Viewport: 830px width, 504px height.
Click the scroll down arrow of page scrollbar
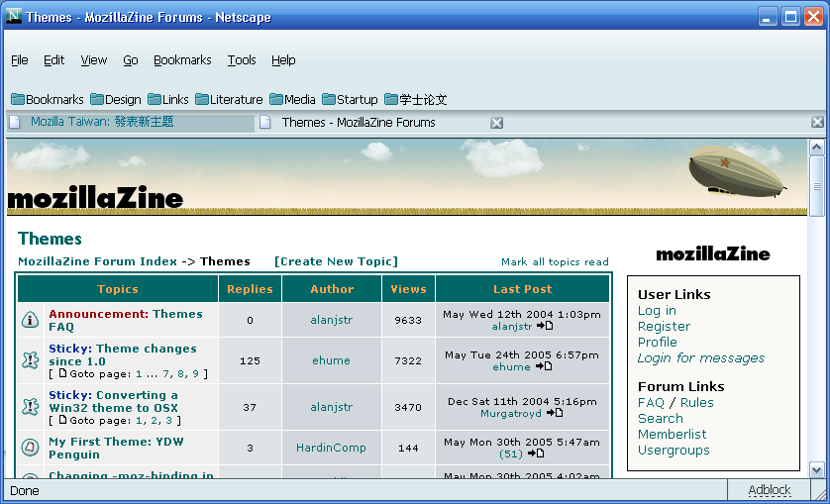pyautogui.click(x=817, y=470)
